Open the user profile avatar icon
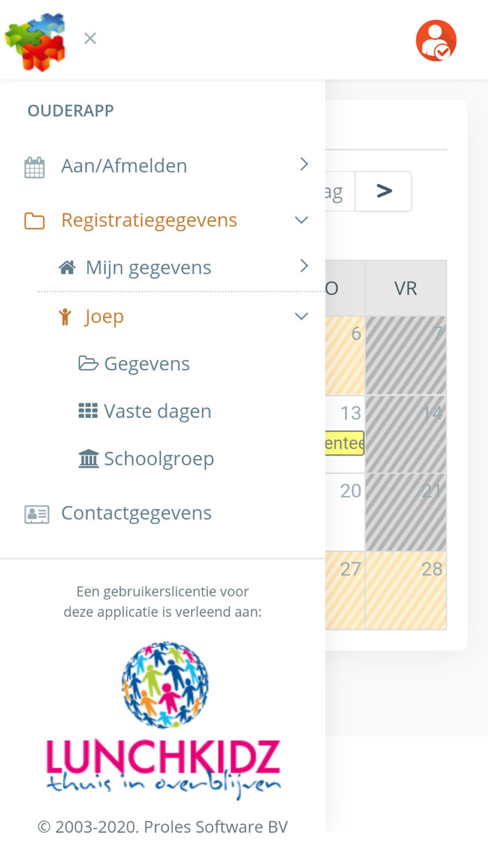 436,40
